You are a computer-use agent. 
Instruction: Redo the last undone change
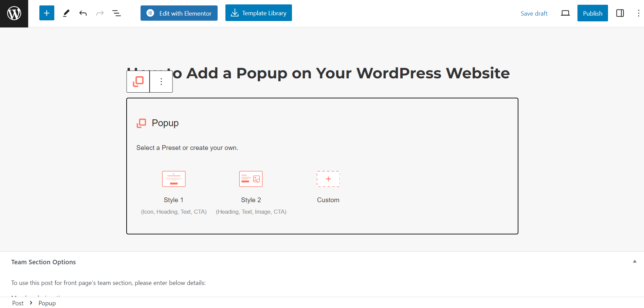click(x=100, y=13)
